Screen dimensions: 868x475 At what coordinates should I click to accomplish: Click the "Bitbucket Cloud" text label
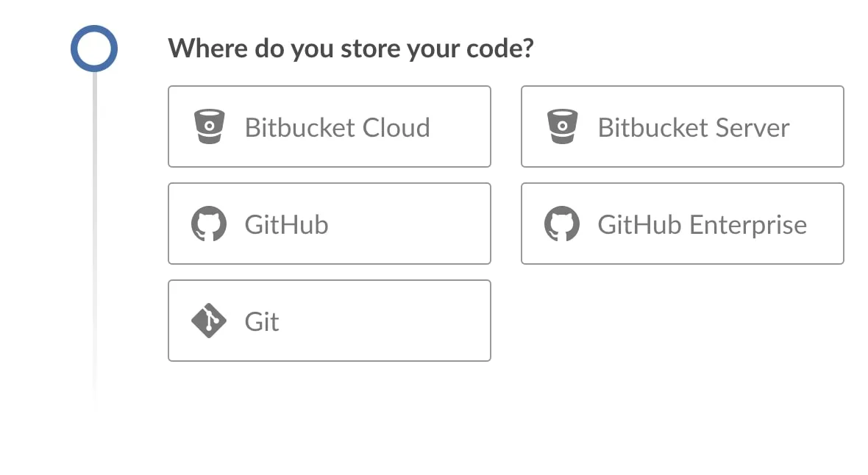click(337, 127)
